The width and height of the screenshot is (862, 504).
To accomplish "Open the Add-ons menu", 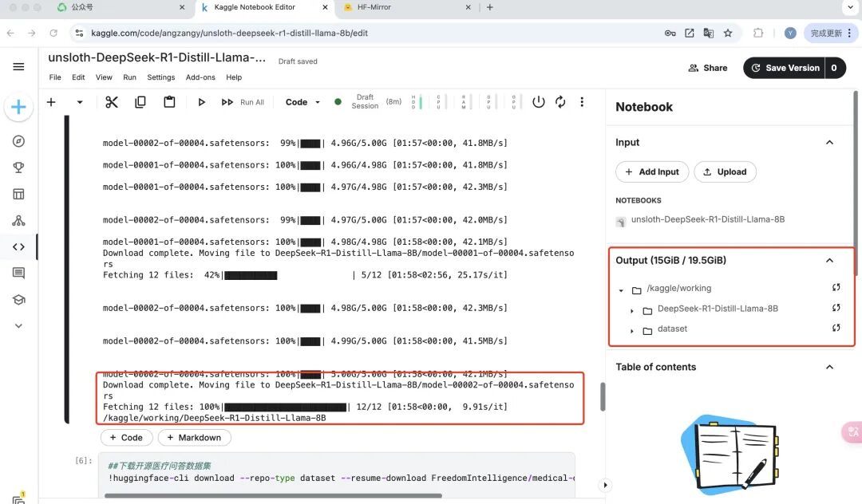I will tap(200, 77).
